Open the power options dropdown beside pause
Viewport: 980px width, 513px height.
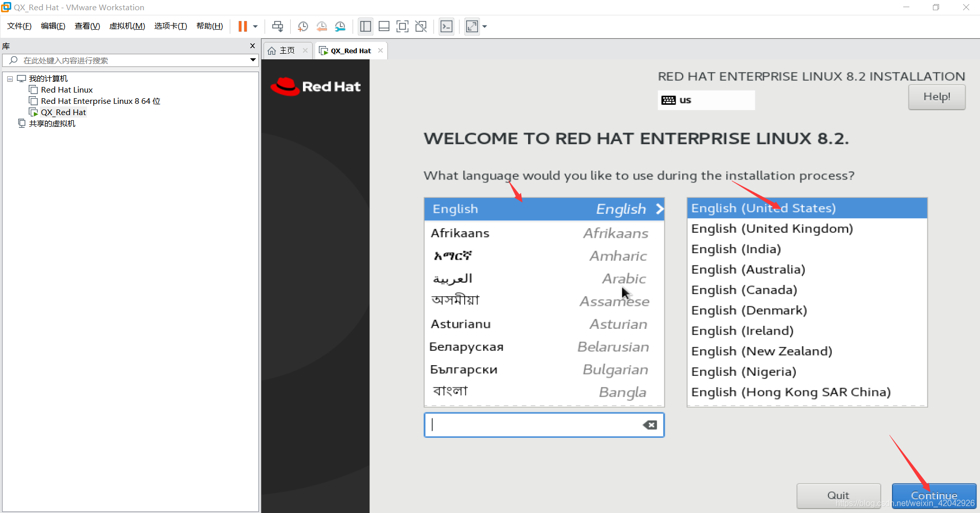coord(255,27)
